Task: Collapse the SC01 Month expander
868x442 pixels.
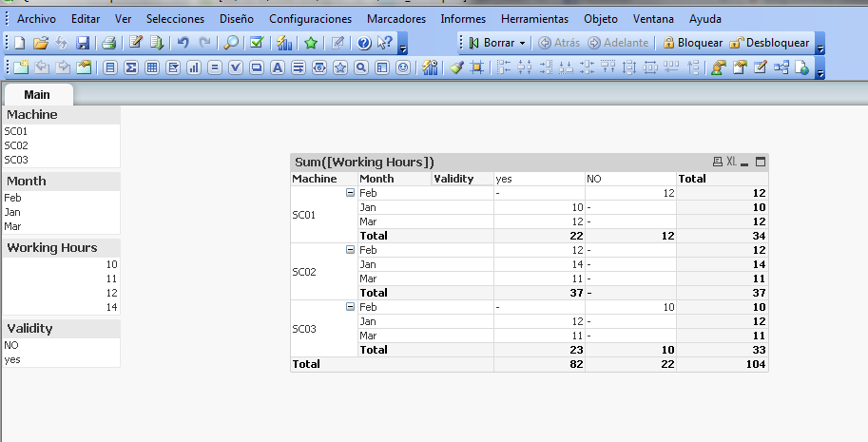Action: coord(350,193)
